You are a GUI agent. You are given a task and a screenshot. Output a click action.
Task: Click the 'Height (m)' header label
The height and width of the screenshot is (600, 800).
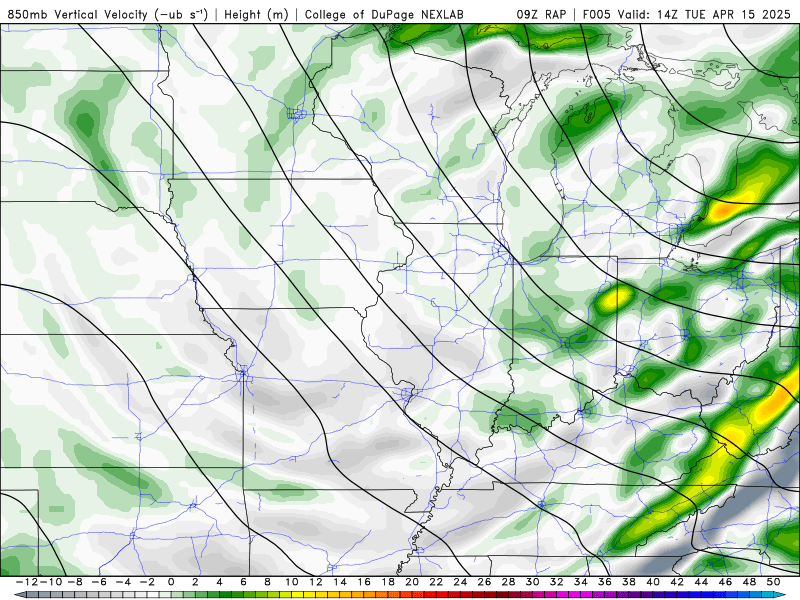click(x=256, y=14)
